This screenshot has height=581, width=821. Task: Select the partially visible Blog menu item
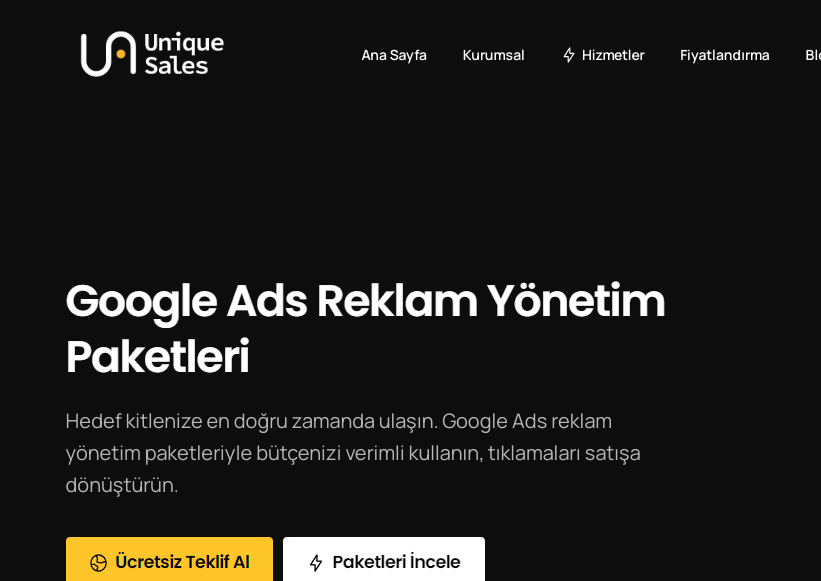click(x=812, y=55)
